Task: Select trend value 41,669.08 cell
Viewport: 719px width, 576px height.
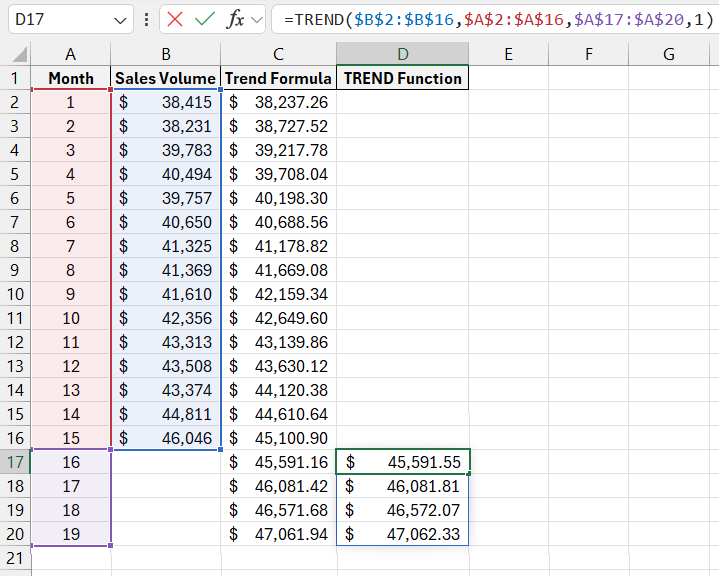Action: click(278, 270)
